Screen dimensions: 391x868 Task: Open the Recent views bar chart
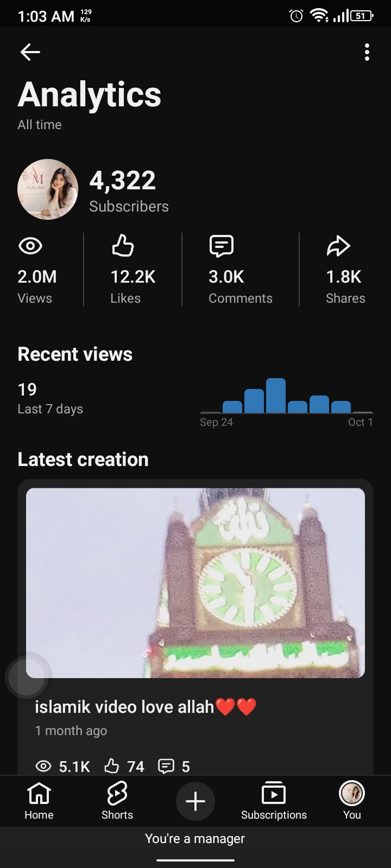(x=287, y=396)
